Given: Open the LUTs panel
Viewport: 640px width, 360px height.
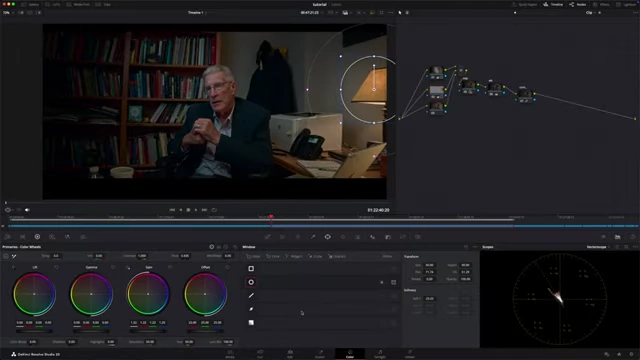Looking at the screenshot, I should [x=53, y=4].
